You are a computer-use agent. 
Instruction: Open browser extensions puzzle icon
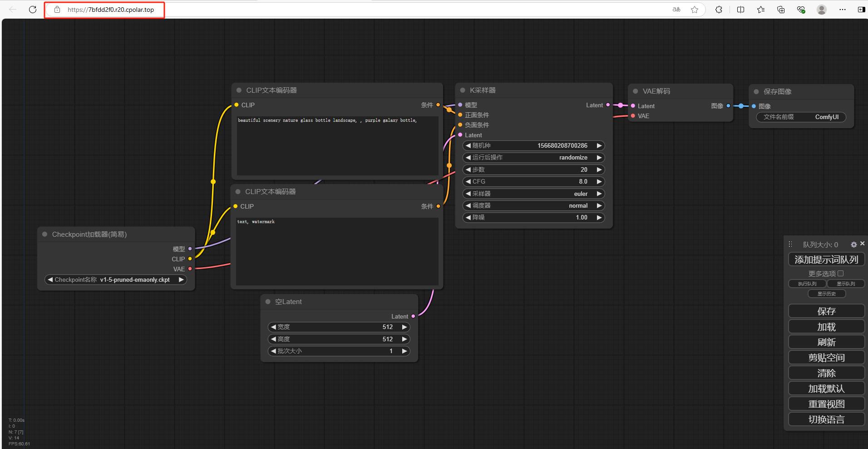(719, 10)
